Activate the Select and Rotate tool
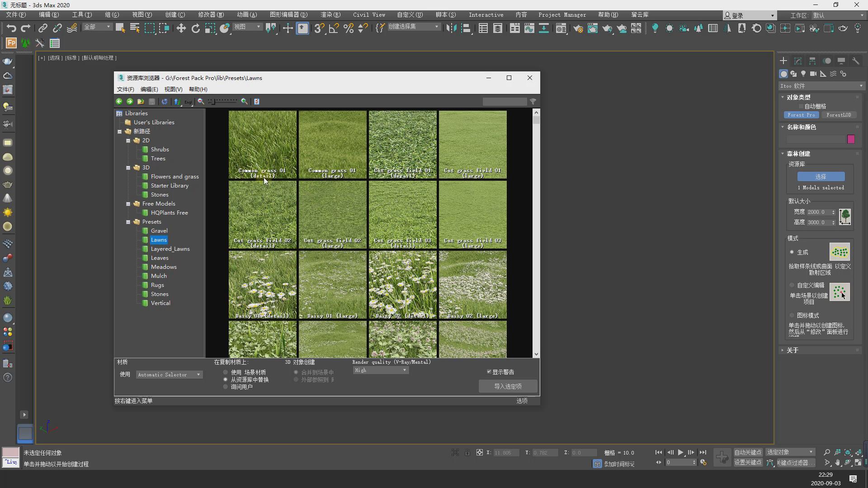Screen dimensions: 868x488 pos(195,28)
